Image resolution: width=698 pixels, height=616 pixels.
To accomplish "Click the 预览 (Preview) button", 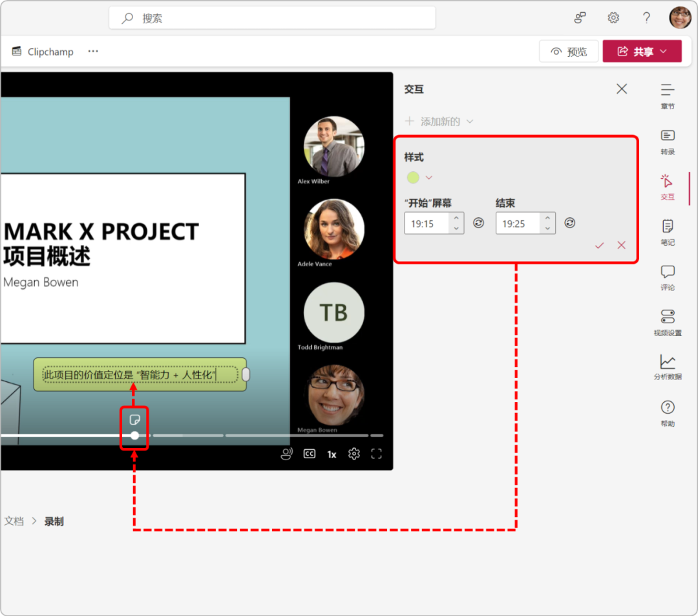I will (569, 52).
